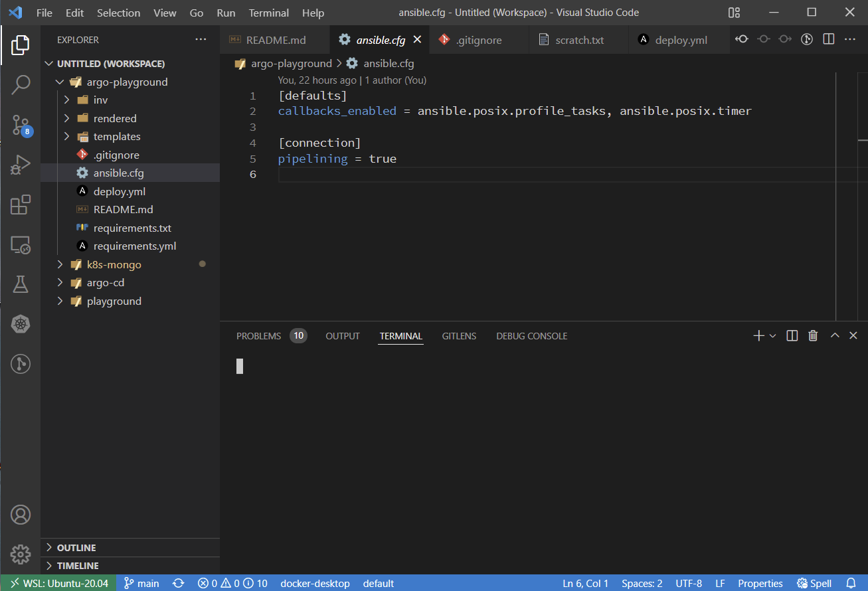The image size is (868, 591).
Task: Click the main branch indicator
Action: (141, 583)
